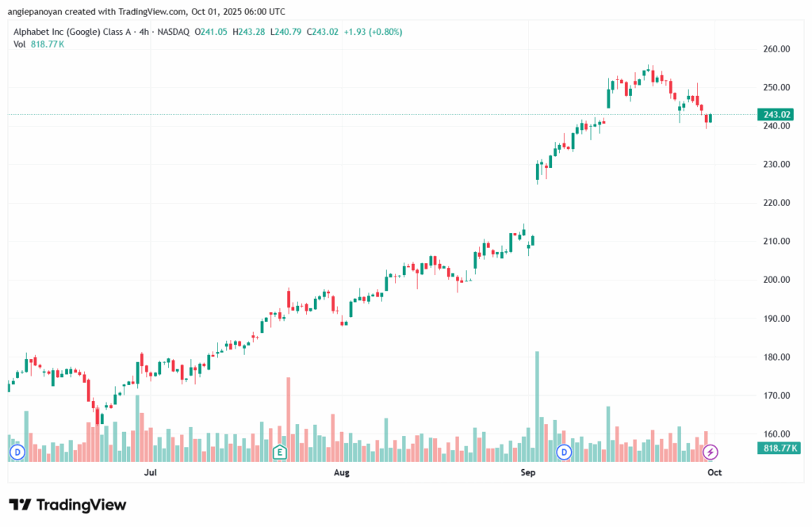The width and height of the screenshot is (812, 527).
Task: Click the tallest green volume bar in early September
Action: 537,406
